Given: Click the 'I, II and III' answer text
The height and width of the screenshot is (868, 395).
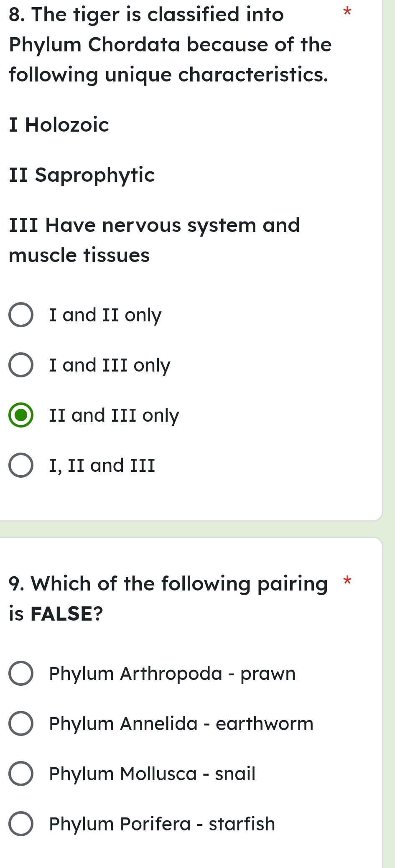Looking at the screenshot, I should tap(102, 466).
